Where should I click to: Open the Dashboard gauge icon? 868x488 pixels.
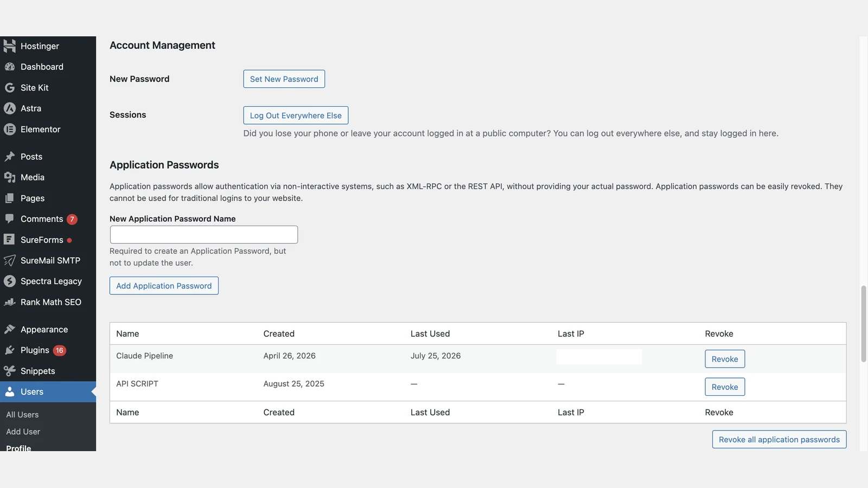9,67
